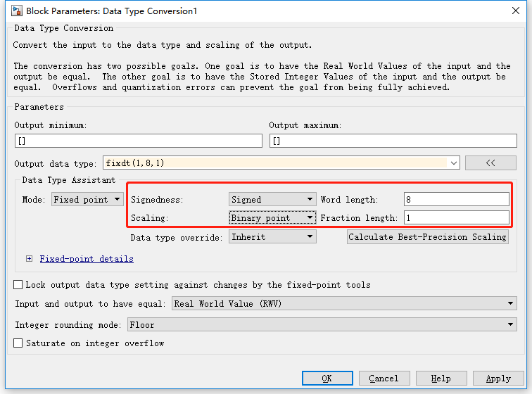Open the Signedness dropdown

pos(272,199)
